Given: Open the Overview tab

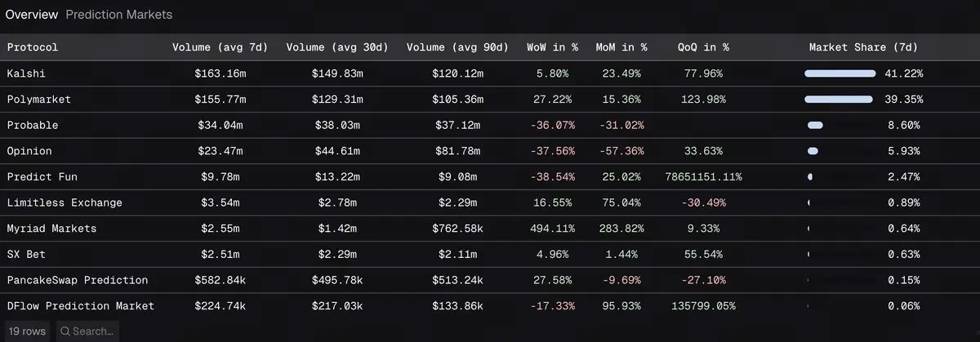Looking at the screenshot, I should coord(31,15).
